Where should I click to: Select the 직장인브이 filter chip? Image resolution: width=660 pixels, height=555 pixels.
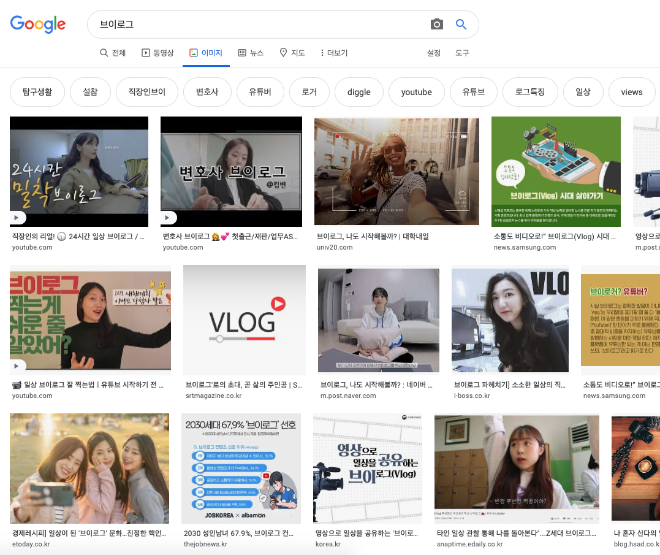pyautogui.click(x=147, y=92)
